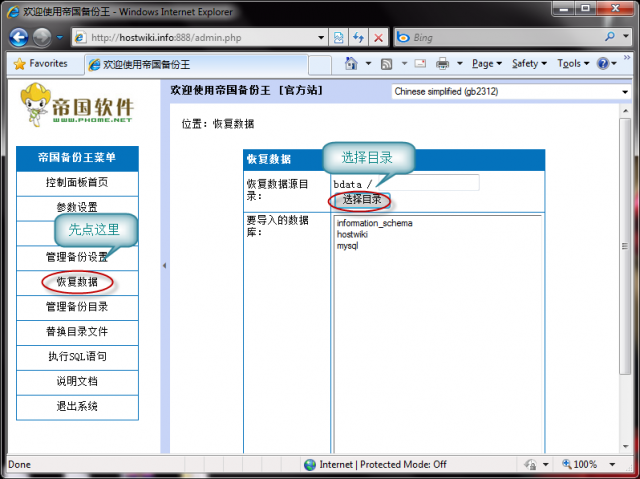
Task: Click the browser Back button
Action: pos(20,37)
